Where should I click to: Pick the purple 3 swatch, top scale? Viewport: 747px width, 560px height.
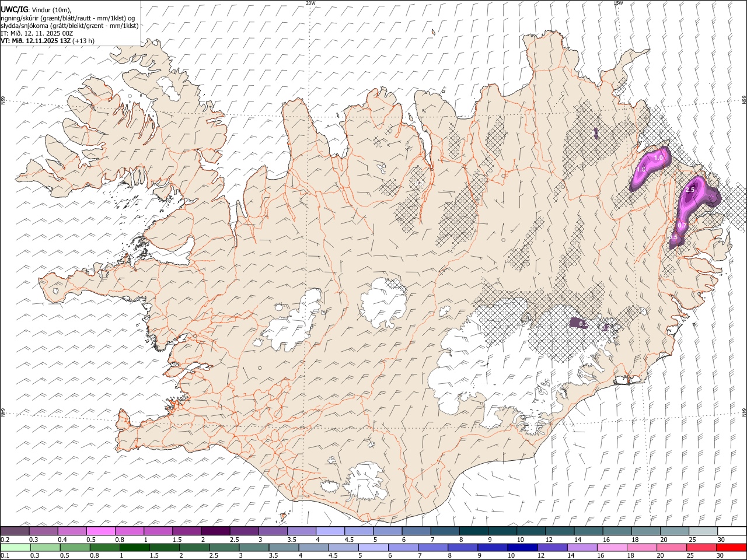[x=273, y=531]
